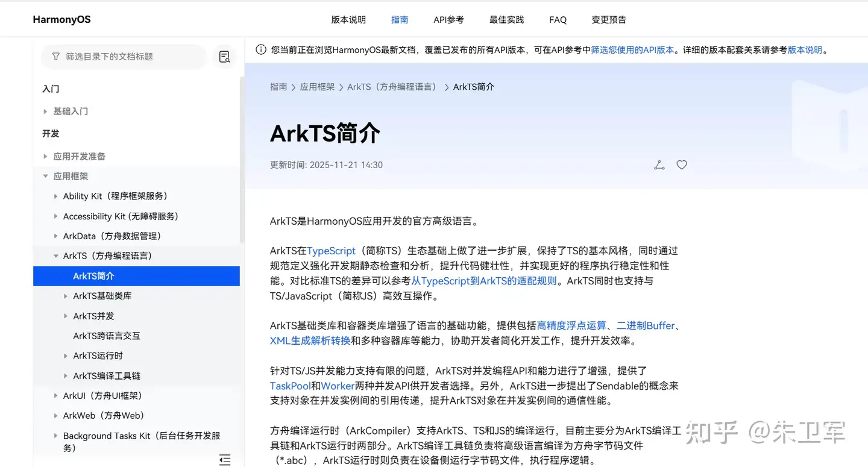
Task: Expand the ArkTS并发 tree arrow
Action: 66,316
